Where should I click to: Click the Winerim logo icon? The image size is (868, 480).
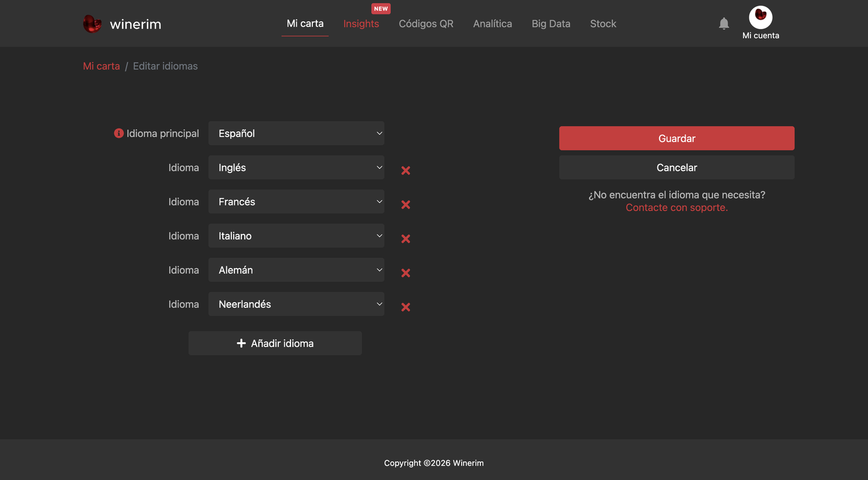93,24
